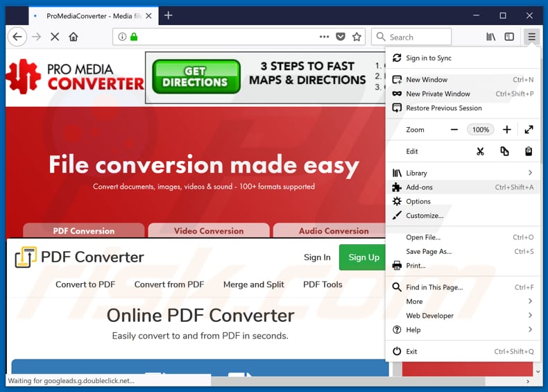Open the Library toolbar icon
Image resolution: width=548 pixels, height=392 pixels.
(491, 37)
